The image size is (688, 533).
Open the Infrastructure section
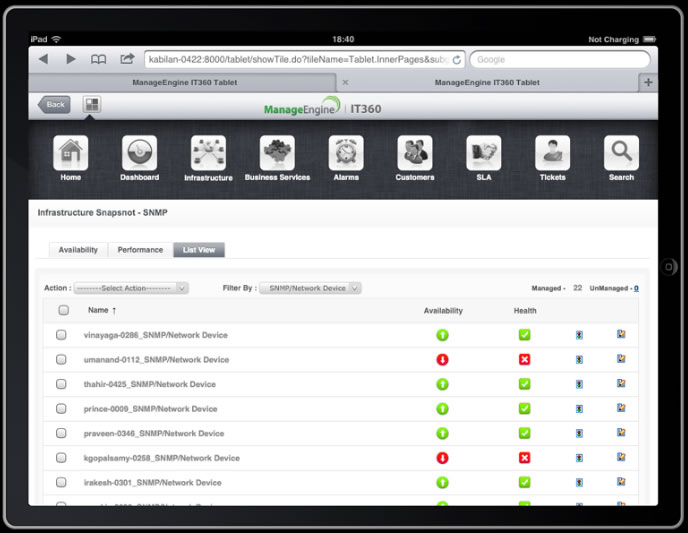(x=208, y=158)
